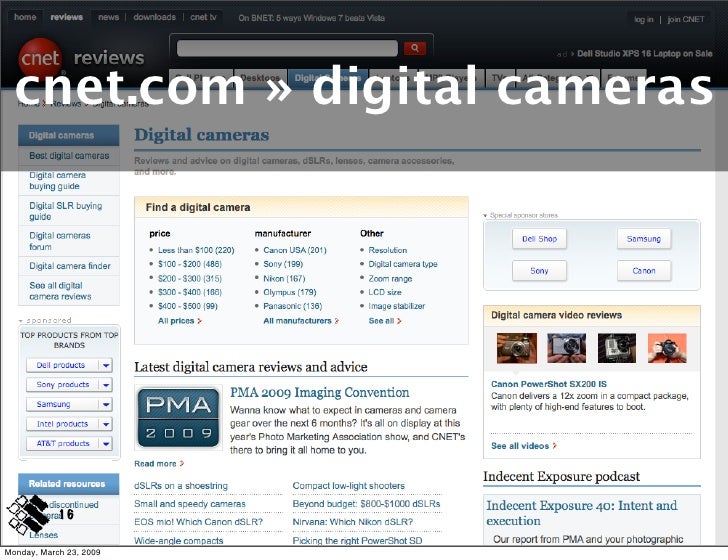Viewport: 728px width, 560px height.
Task: Open PMA 2009 Imaging Convention headline
Action: click(x=320, y=392)
